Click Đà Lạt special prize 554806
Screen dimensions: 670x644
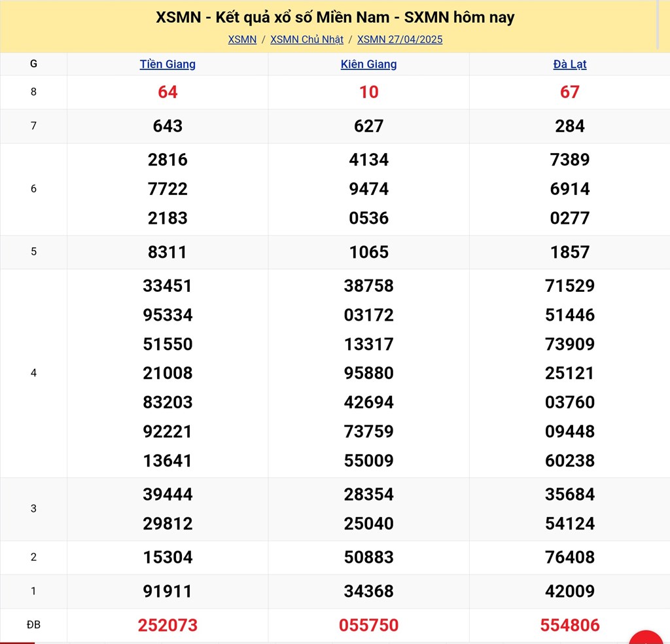tap(569, 625)
